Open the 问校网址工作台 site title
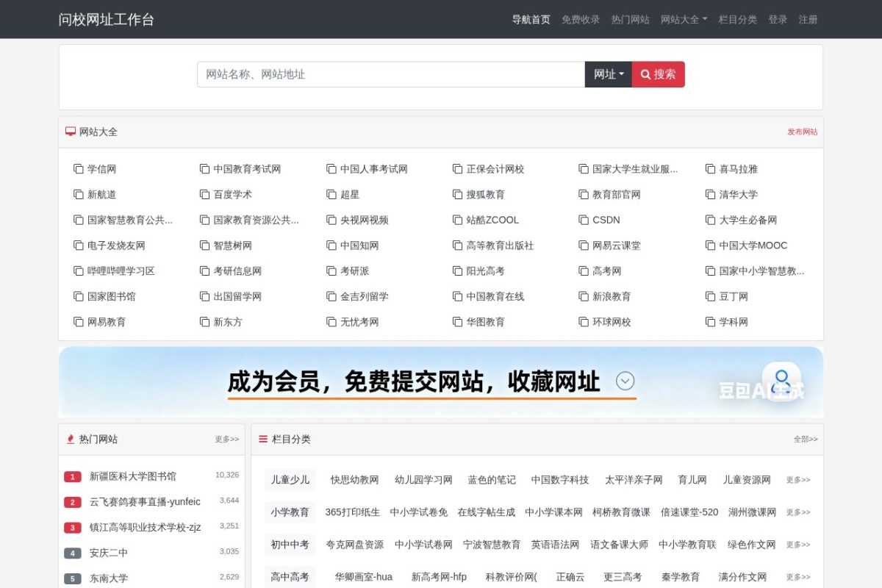The image size is (882, 588). [x=107, y=20]
